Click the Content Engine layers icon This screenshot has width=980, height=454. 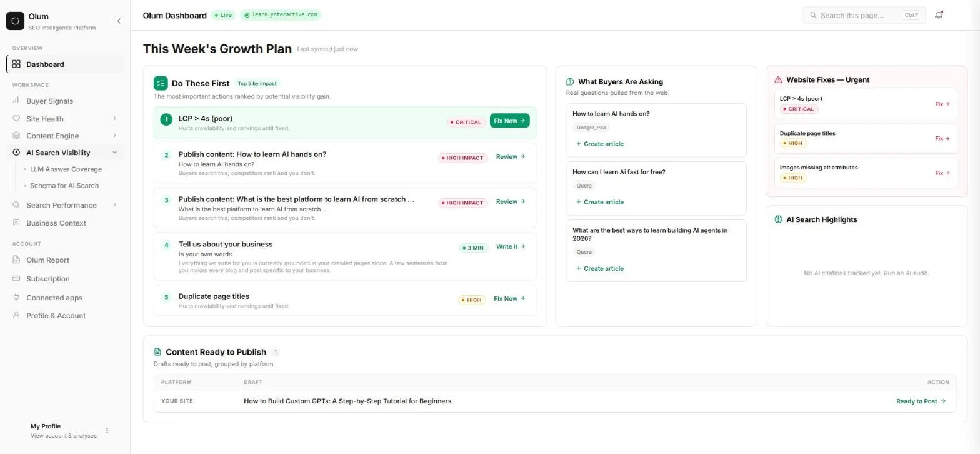[x=16, y=136]
